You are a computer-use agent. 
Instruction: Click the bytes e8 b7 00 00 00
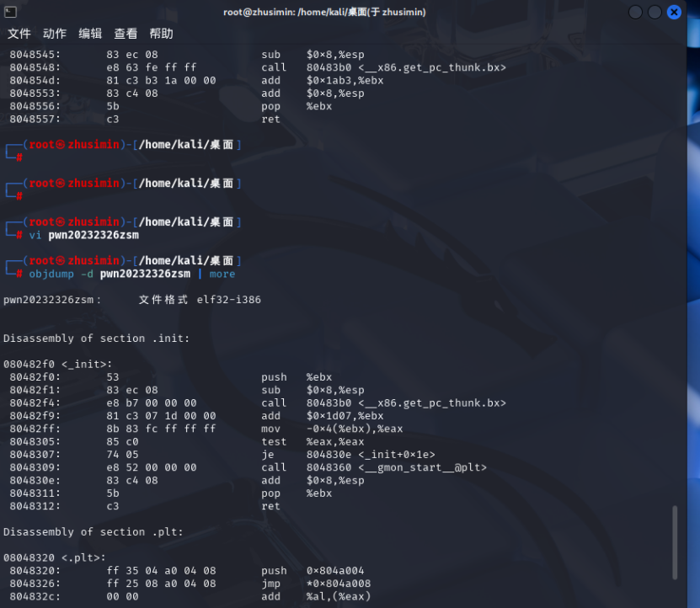[x=152, y=403]
